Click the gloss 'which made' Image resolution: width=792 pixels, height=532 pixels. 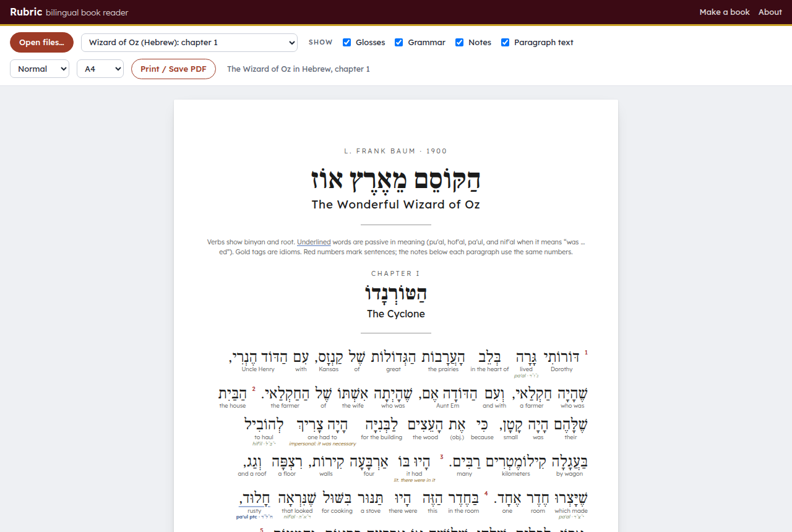[x=571, y=511]
